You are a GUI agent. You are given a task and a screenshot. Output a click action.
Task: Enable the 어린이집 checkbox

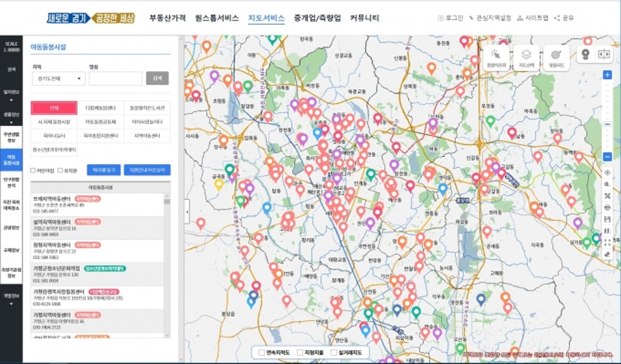(x=33, y=170)
